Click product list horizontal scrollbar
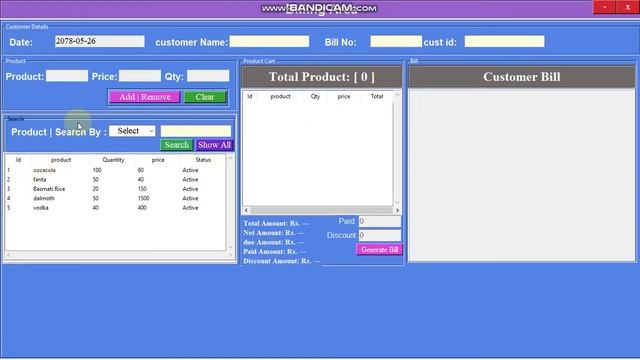 coord(119,255)
